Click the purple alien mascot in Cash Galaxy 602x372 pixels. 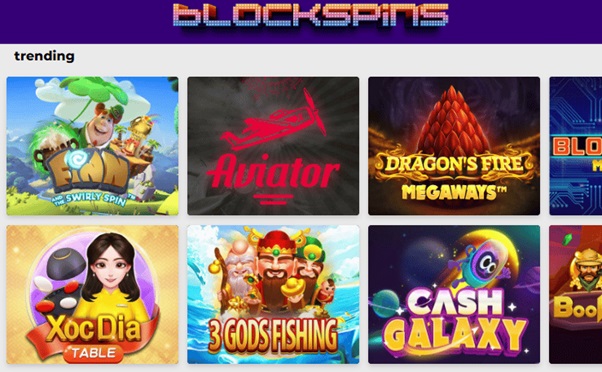point(481,265)
